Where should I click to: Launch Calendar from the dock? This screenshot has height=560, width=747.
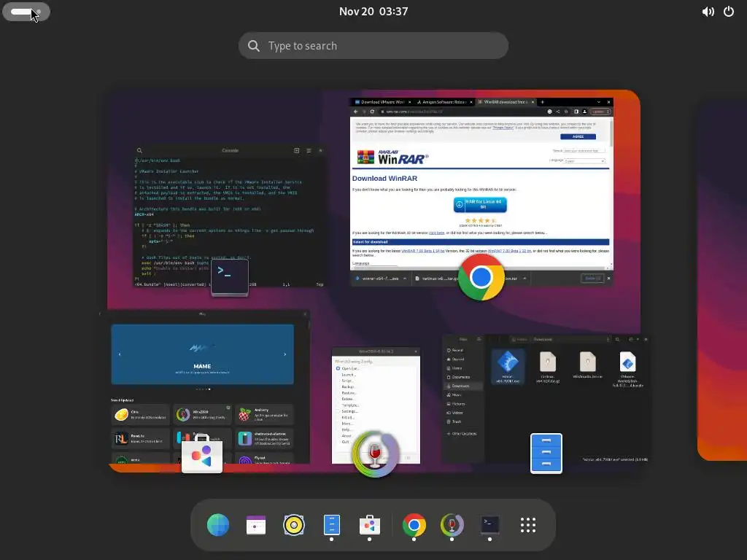(x=256, y=525)
